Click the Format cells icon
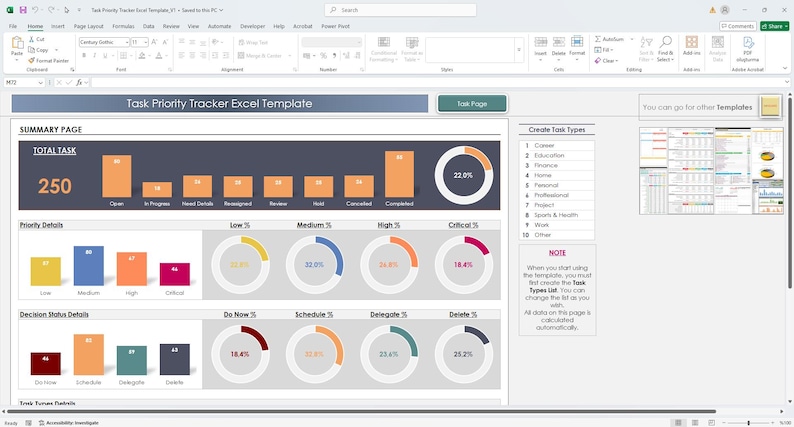Viewport: 794px width, 427px height. pos(577,42)
